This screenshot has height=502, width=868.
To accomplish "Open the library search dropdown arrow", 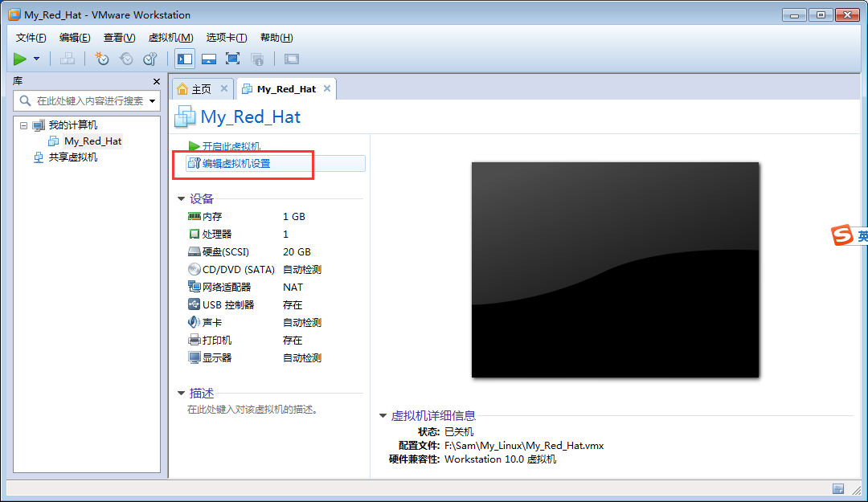I will [x=152, y=101].
